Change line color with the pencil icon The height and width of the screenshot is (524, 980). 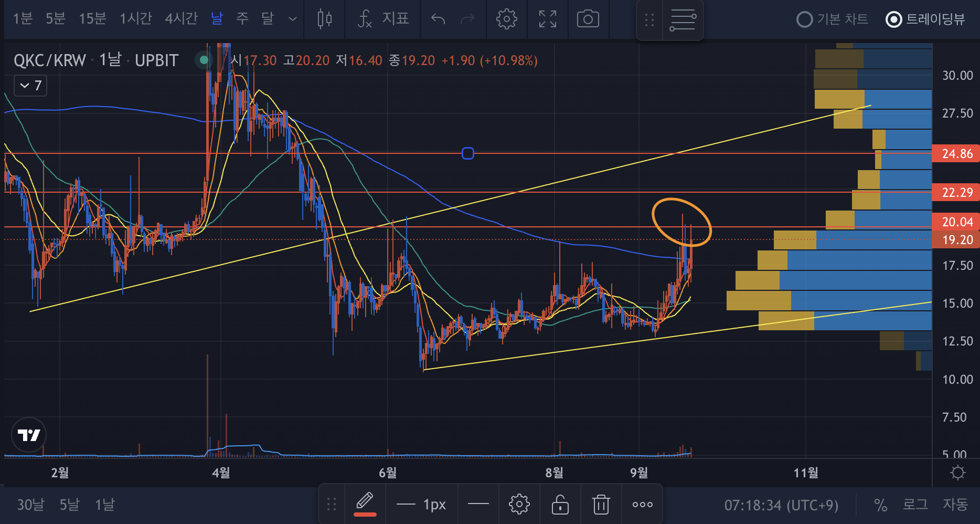click(365, 504)
